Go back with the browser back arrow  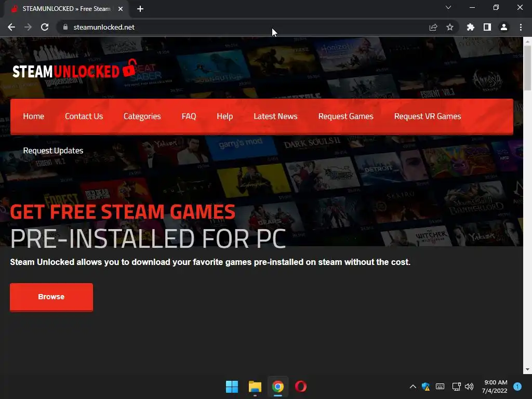11,27
